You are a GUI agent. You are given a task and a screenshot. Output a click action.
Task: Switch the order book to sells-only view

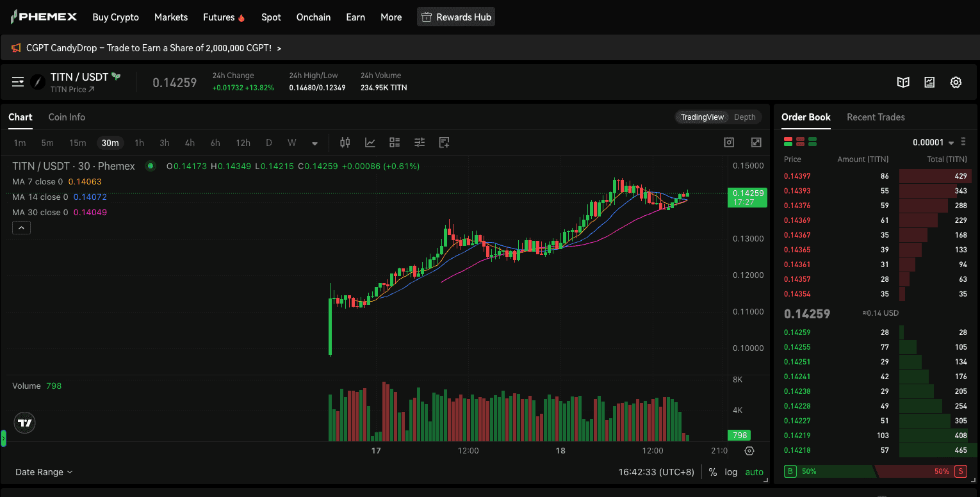[800, 141]
